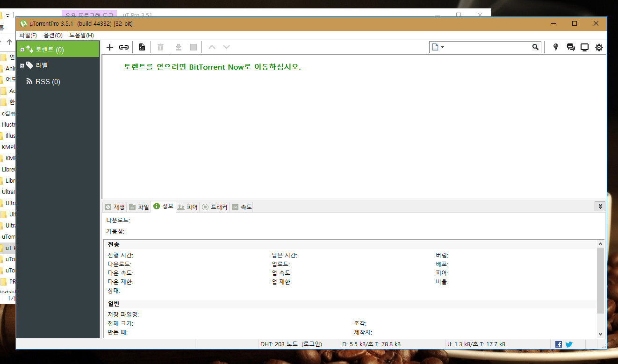Click the label tag icon in sidebar
The height and width of the screenshot is (364, 618).
tap(29, 65)
